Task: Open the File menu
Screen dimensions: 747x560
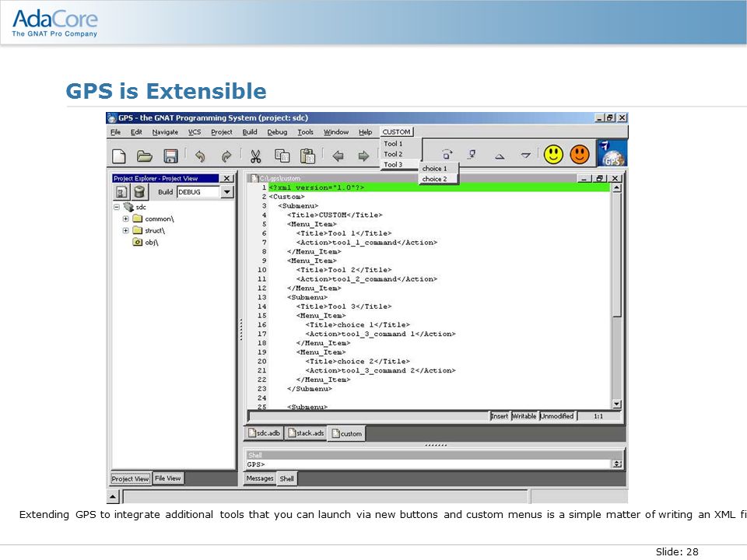Action: [x=115, y=132]
